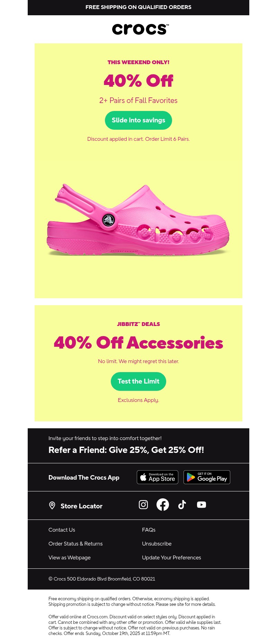The width and height of the screenshot is (277, 644).
Task: Open the Instagram icon
Action: (x=143, y=505)
